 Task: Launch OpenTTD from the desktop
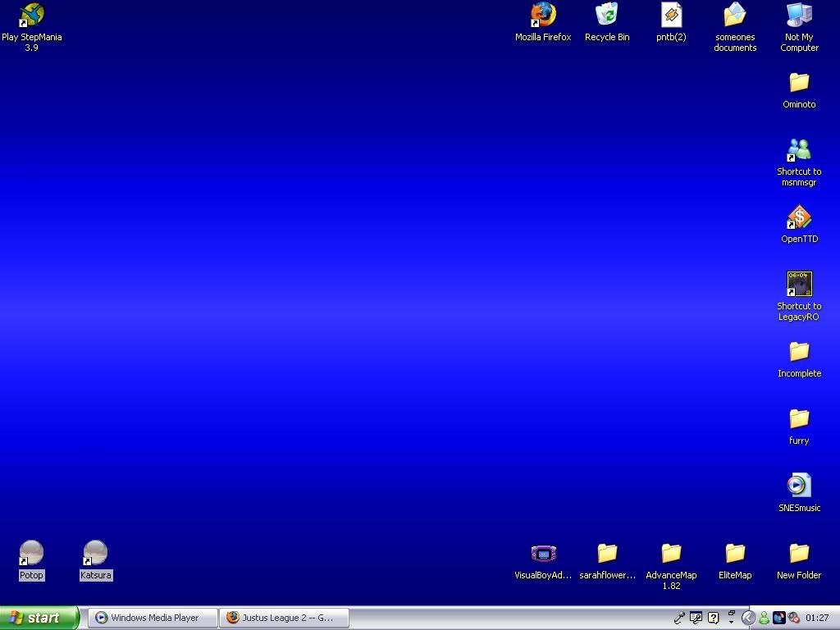[799, 217]
